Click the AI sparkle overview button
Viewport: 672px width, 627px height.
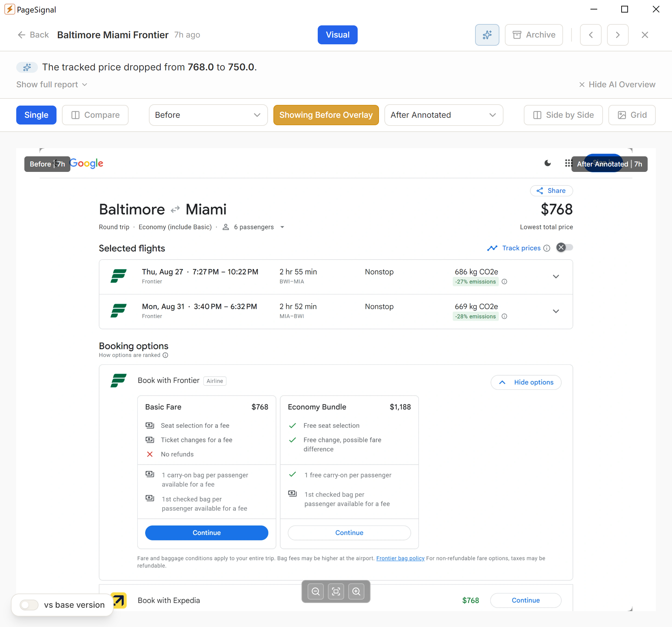point(487,35)
